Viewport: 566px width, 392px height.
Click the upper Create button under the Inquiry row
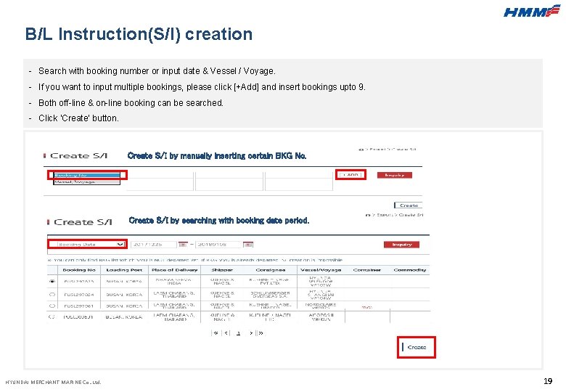409,205
